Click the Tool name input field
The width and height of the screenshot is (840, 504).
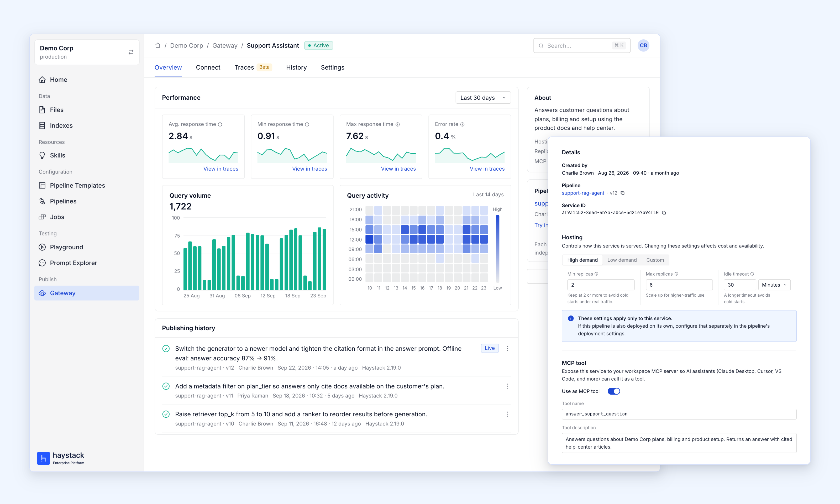[x=679, y=414]
